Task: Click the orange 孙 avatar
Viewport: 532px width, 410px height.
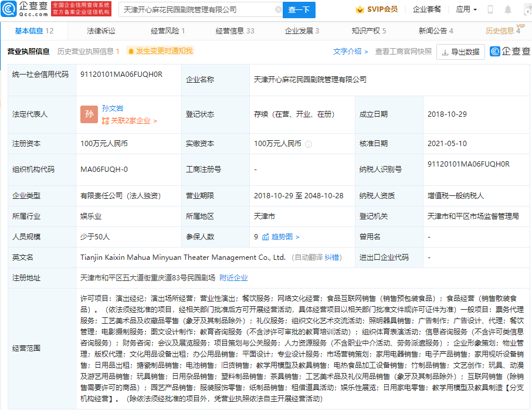Action: coord(89,114)
